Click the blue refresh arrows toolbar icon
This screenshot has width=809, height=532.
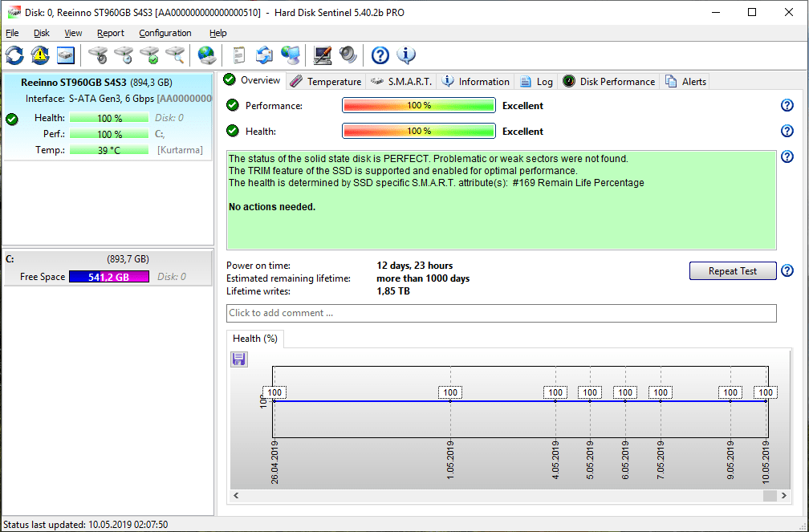click(14, 55)
